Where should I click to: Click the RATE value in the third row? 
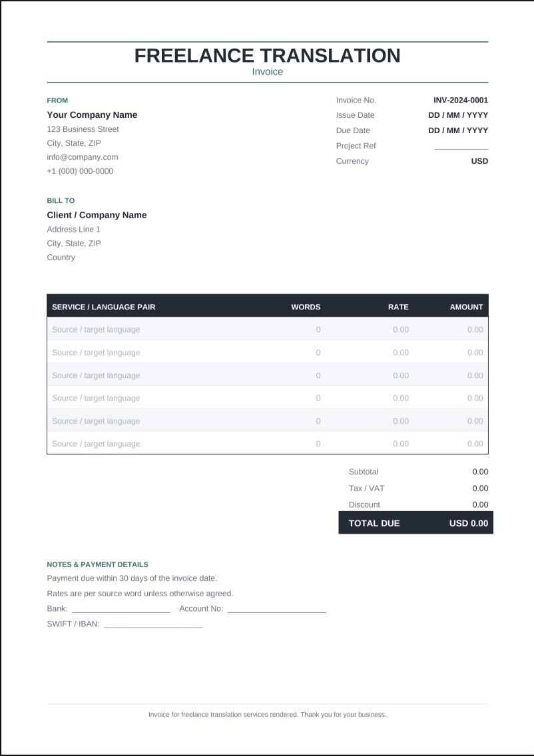coord(400,375)
